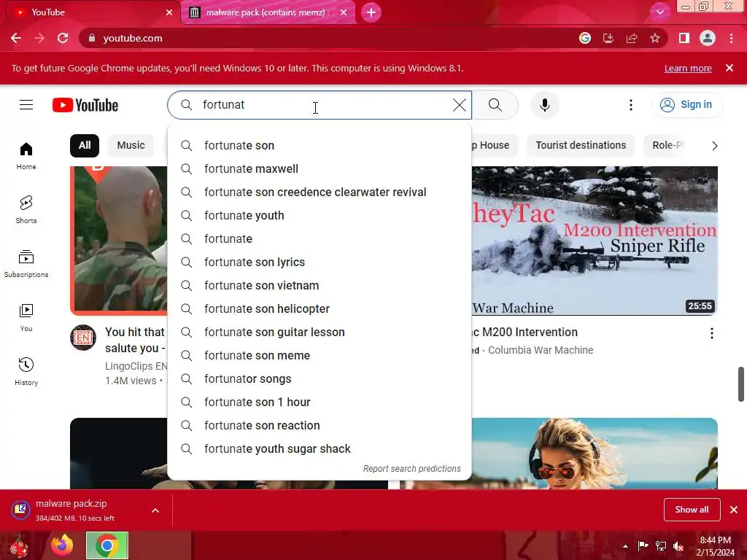
Task: Click the install/download icon in address bar
Action: (608, 38)
